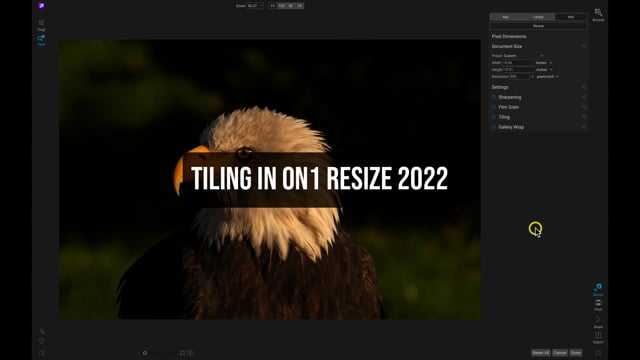Open the Zoom percentage dropdown

tap(255, 6)
